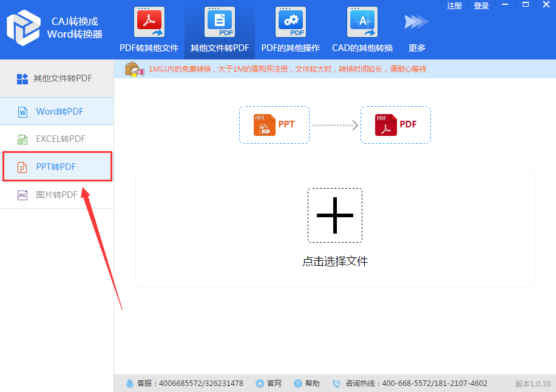The width and height of the screenshot is (556, 392).
Task: Click the JPG image icon in sidebar
Action: click(22, 195)
